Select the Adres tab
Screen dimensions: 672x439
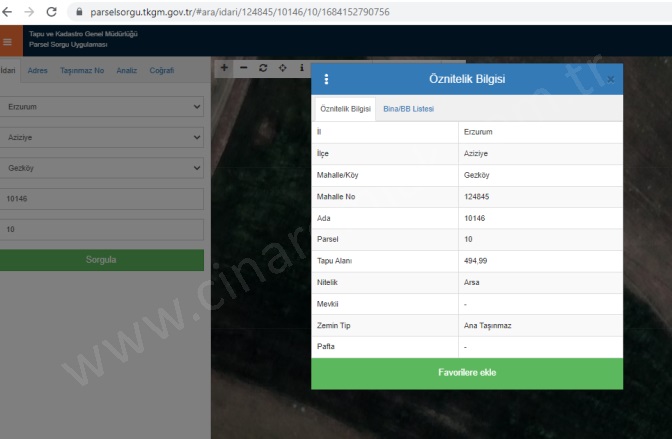[38, 71]
